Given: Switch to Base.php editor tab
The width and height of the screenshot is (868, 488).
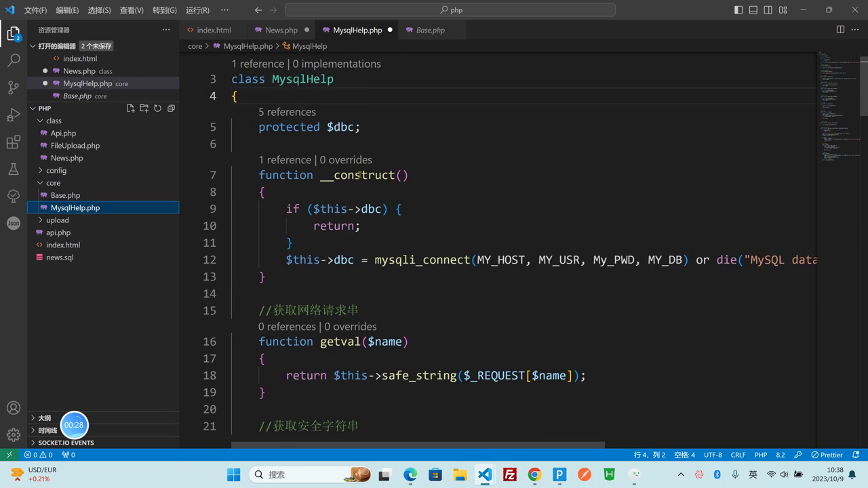Looking at the screenshot, I should (431, 30).
